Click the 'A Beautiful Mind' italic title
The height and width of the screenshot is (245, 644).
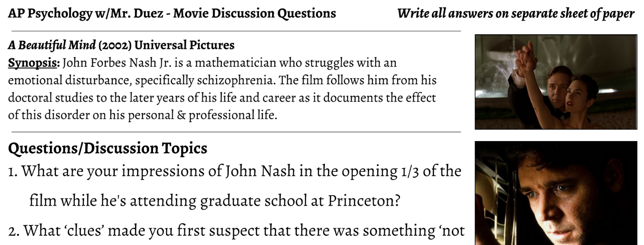point(52,45)
